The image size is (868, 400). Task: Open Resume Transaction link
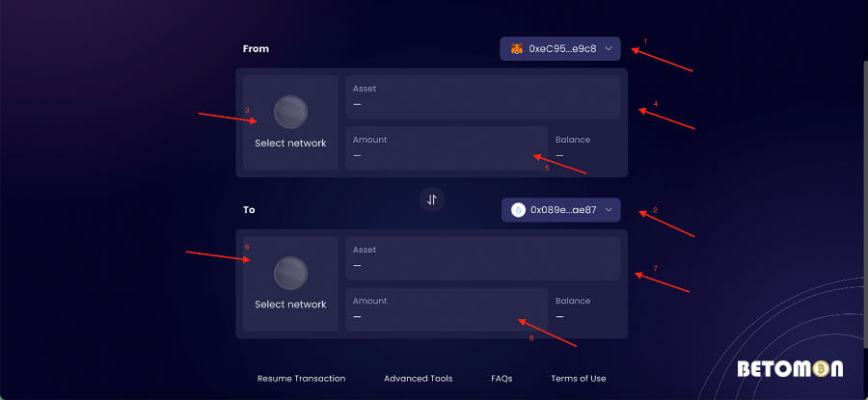tap(301, 379)
